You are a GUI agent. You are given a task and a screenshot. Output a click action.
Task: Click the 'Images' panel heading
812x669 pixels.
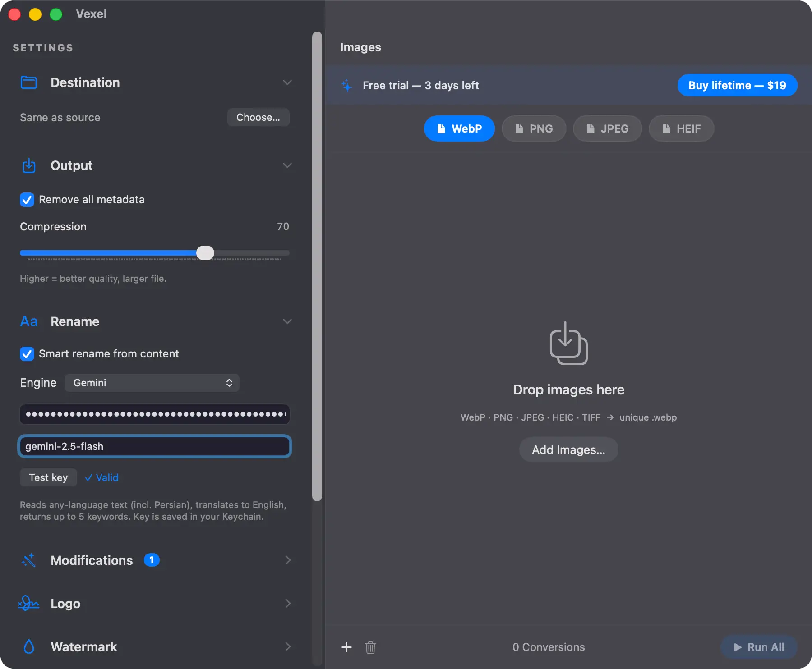(360, 47)
